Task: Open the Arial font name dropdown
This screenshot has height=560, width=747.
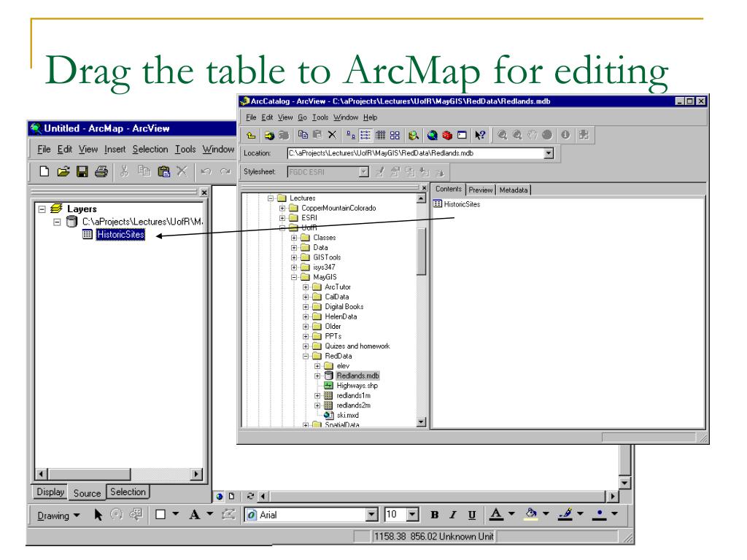Action: pyautogui.click(x=371, y=515)
